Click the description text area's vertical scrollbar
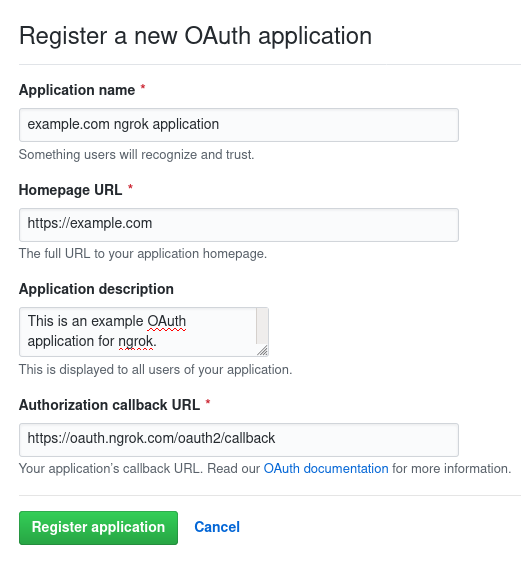 (x=262, y=326)
